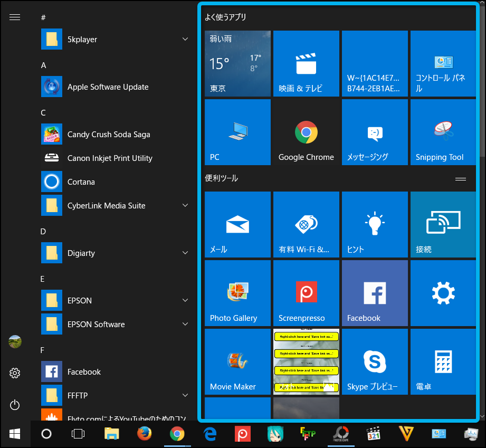Click the Power button in the sidebar

click(15, 405)
